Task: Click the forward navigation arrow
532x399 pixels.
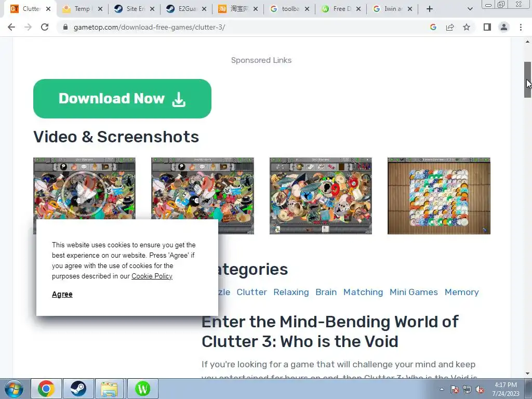Action: (x=28, y=27)
